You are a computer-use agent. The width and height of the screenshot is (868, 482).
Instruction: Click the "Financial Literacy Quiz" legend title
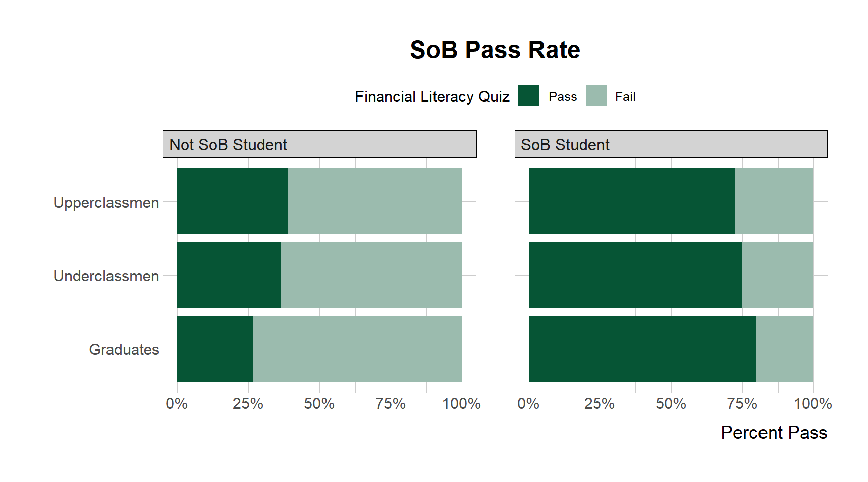[x=432, y=96]
